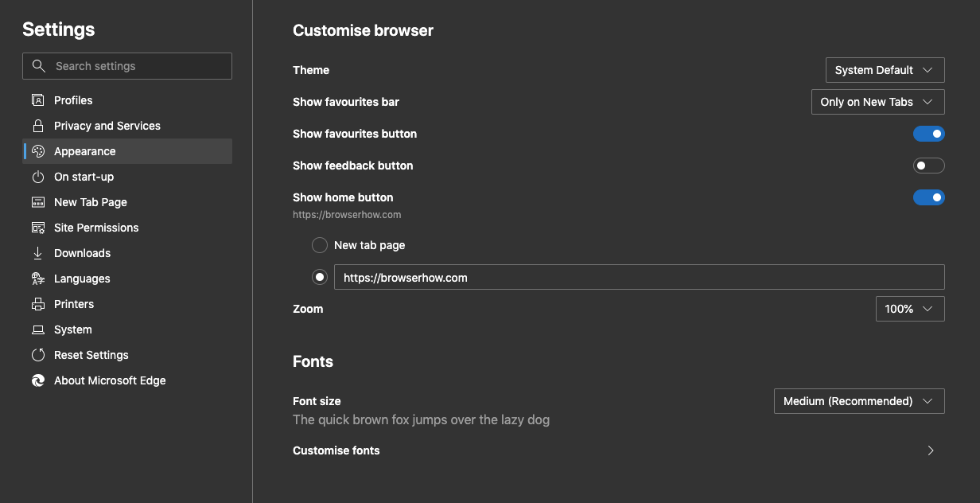Enable the Show feedback button toggle
Viewport: 980px width, 503px height.
point(929,165)
